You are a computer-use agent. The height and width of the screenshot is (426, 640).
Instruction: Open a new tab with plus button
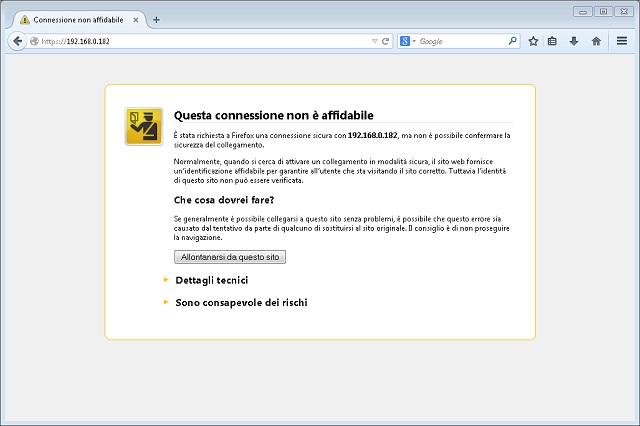(156, 19)
